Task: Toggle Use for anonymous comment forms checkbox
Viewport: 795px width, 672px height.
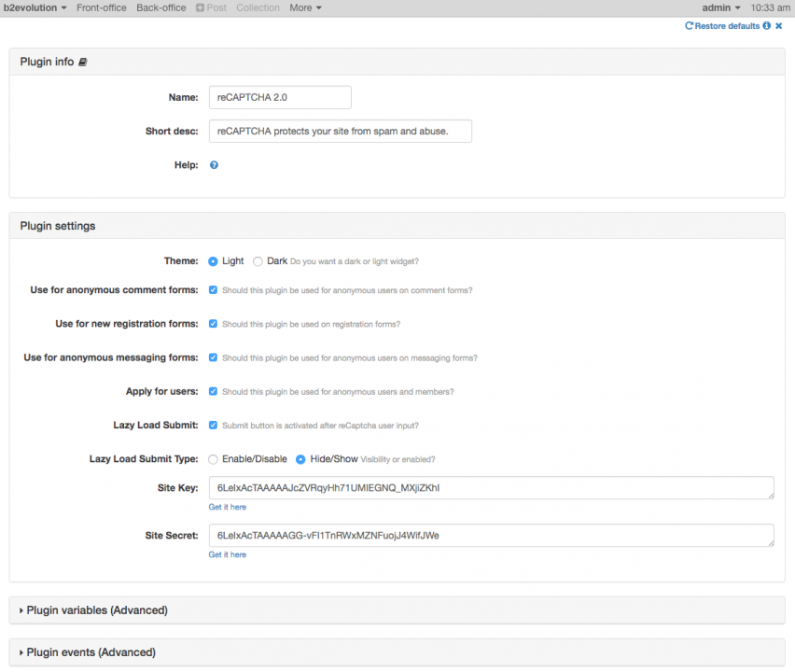Action: [213, 290]
